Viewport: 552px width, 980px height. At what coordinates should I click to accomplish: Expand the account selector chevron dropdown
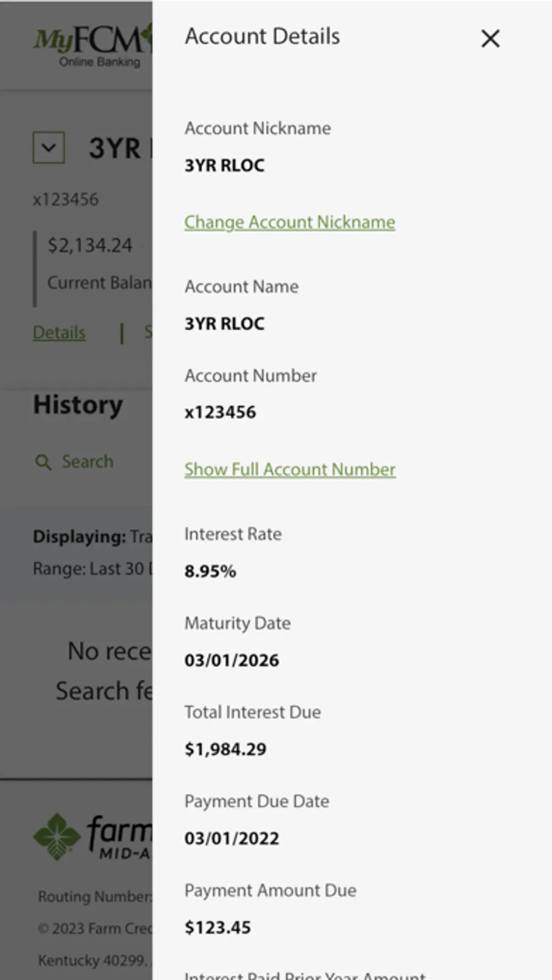[x=48, y=147]
